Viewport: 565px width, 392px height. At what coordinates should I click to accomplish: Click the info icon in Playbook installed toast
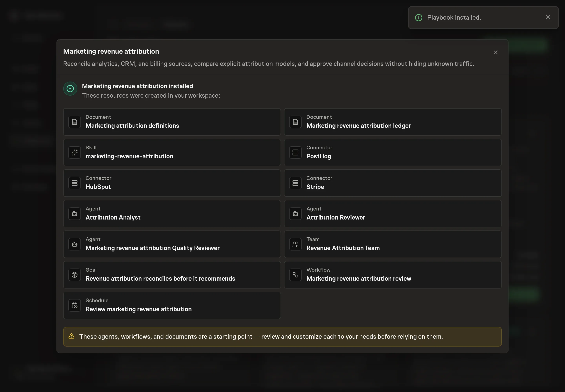pos(418,17)
